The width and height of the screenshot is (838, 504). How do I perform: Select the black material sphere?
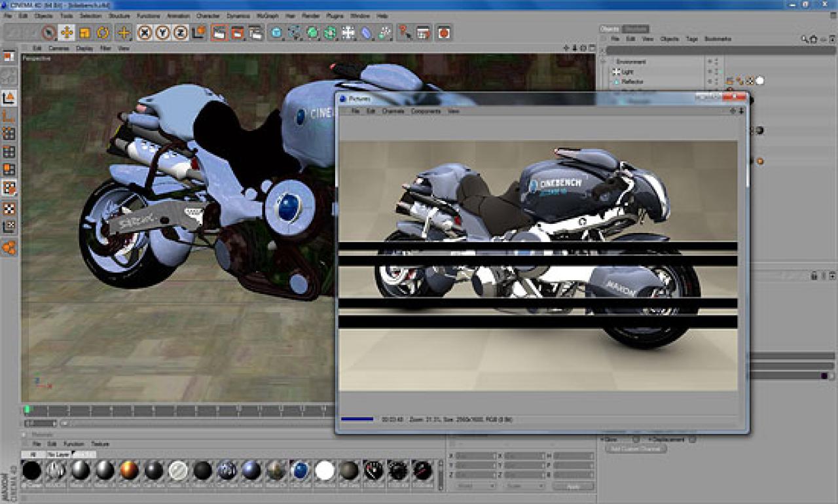click(31, 471)
